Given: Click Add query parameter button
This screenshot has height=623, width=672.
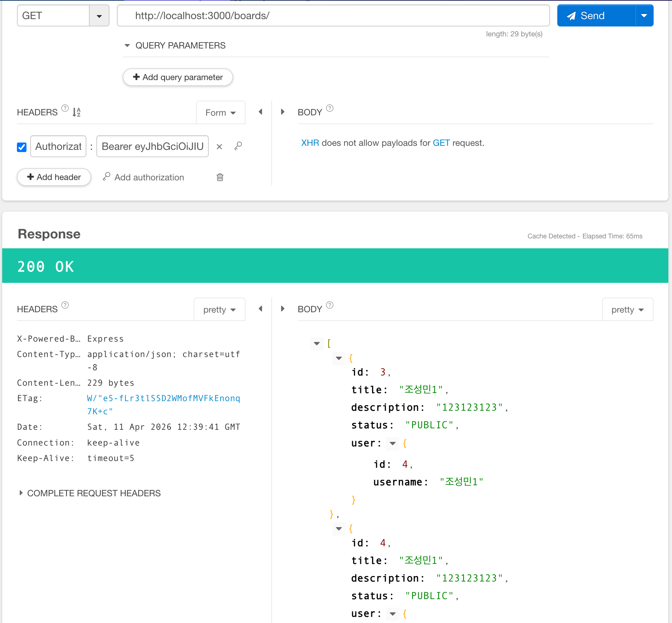Looking at the screenshot, I should pyautogui.click(x=178, y=77).
